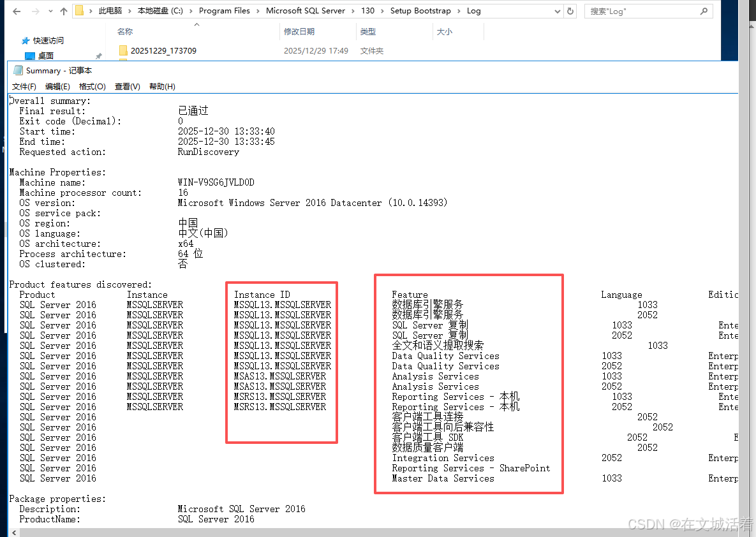Image resolution: width=756 pixels, height=537 pixels.
Task: Click Description value Microsoft SQL Server 2016
Action: pos(242,509)
